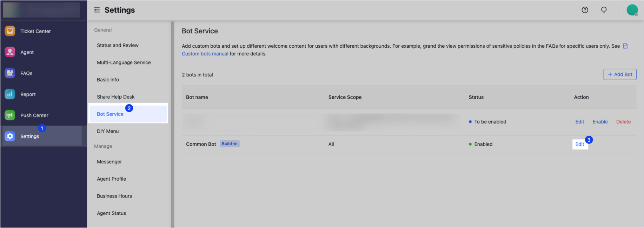Click the All service scope cell

(331, 144)
